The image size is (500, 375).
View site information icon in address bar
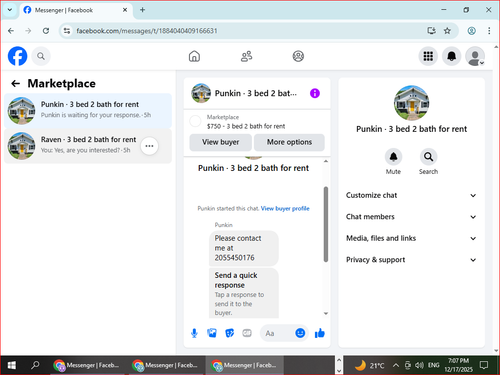[x=67, y=31]
